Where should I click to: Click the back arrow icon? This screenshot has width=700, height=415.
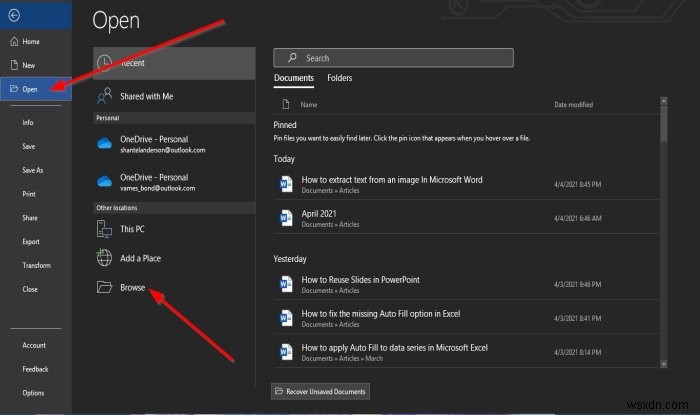[11, 17]
